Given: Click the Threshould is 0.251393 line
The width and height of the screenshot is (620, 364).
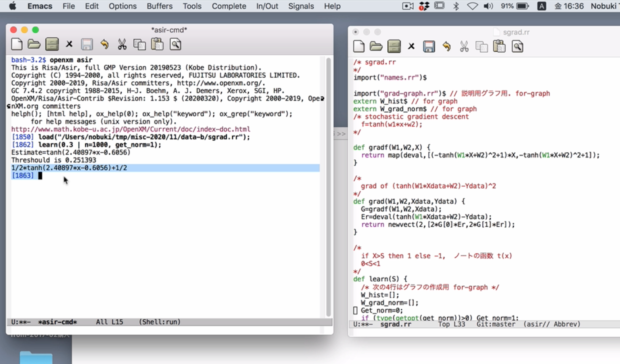Looking at the screenshot, I should (x=54, y=160).
